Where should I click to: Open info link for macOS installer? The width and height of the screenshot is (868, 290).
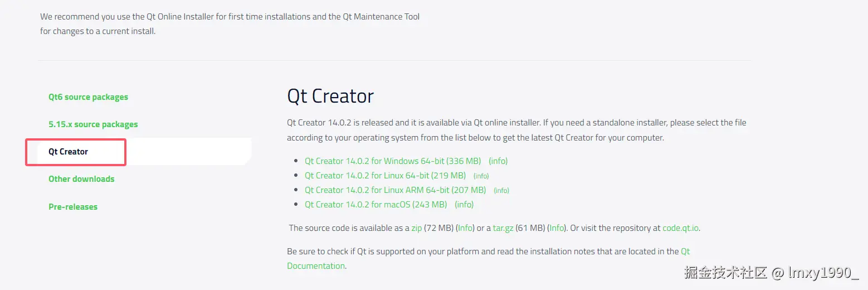click(x=464, y=205)
